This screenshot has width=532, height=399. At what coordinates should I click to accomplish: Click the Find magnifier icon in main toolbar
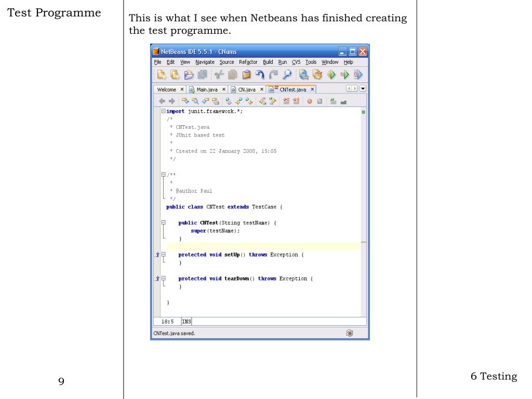point(287,74)
